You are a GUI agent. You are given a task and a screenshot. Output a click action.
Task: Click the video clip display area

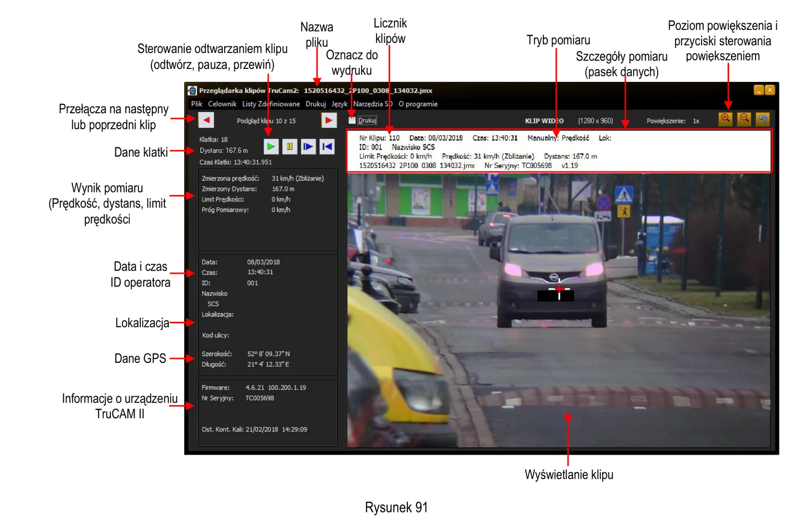pos(558,309)
